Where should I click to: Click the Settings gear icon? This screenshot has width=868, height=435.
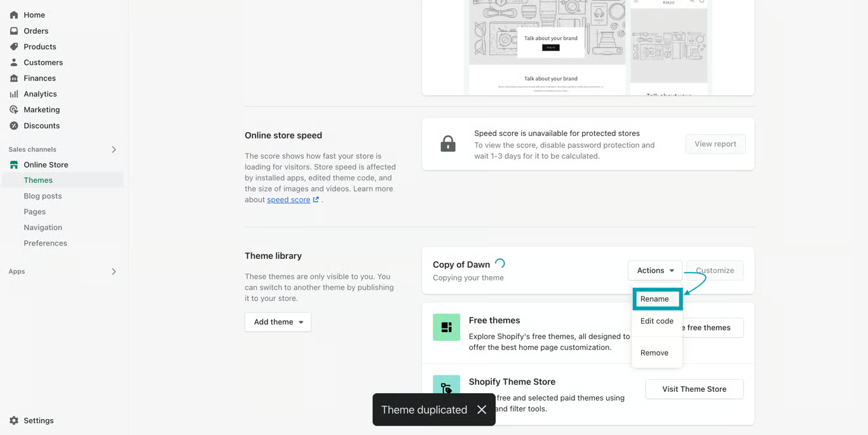click(14, 420)
